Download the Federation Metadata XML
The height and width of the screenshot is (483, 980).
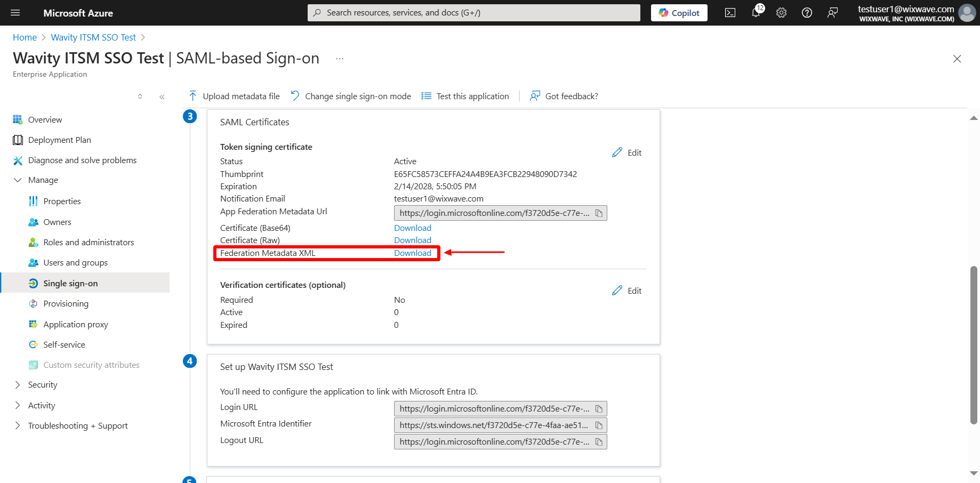[413, 253]
